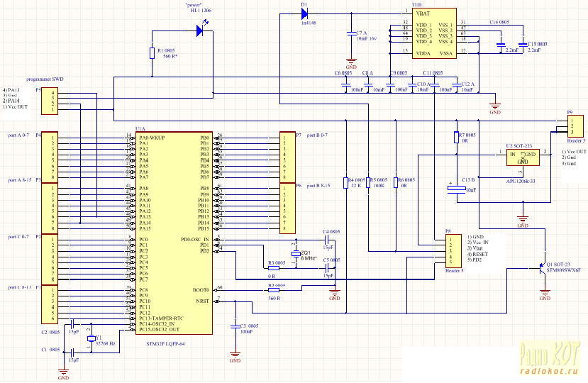Select the P7 port B 0-7 header

pos(288,157)
